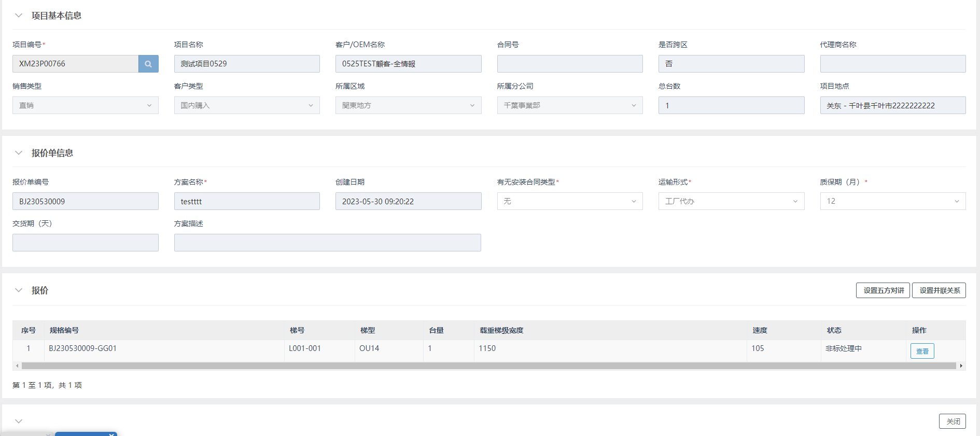Click the 设置五方对讲 button

pyautogui.click(x=883, y=290)
